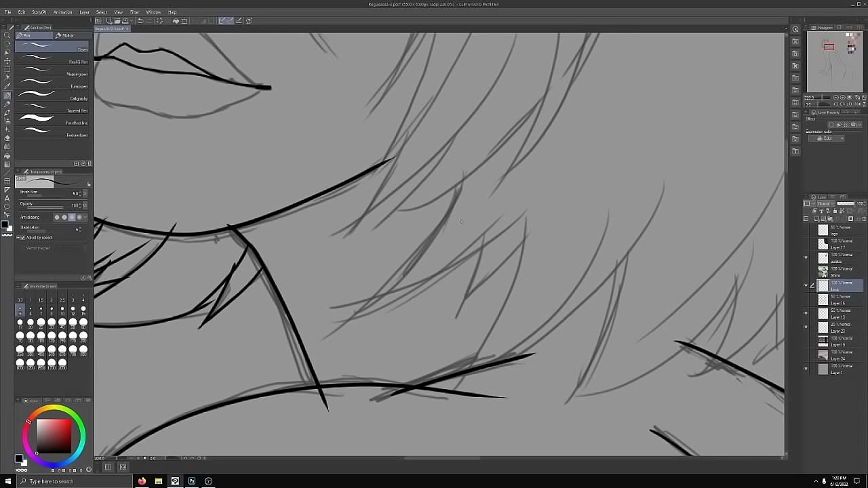Open the layer blending mode dropdown
The image size is (868, 488).
[825, 203]
